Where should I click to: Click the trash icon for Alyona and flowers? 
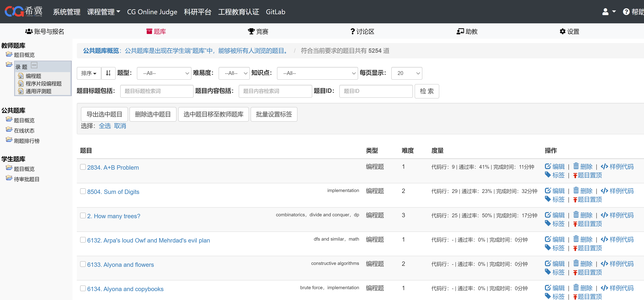576,263
